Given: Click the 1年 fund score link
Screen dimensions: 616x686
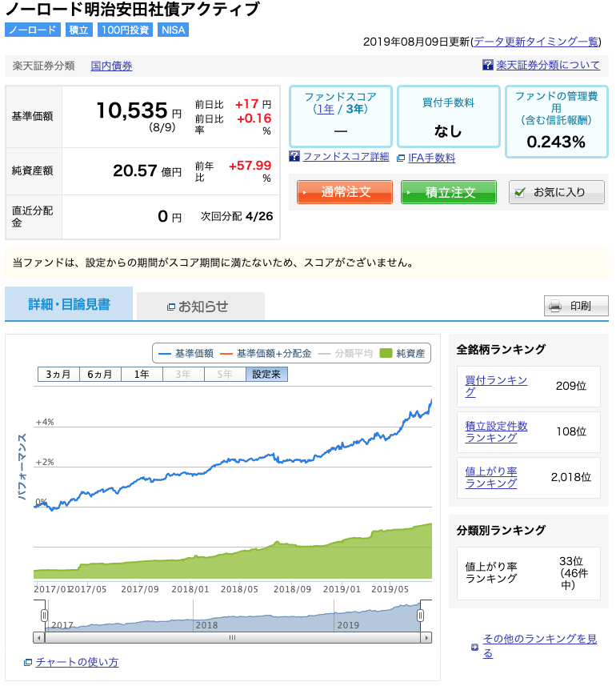Looking at the screenshot, I should coord(325,109).
